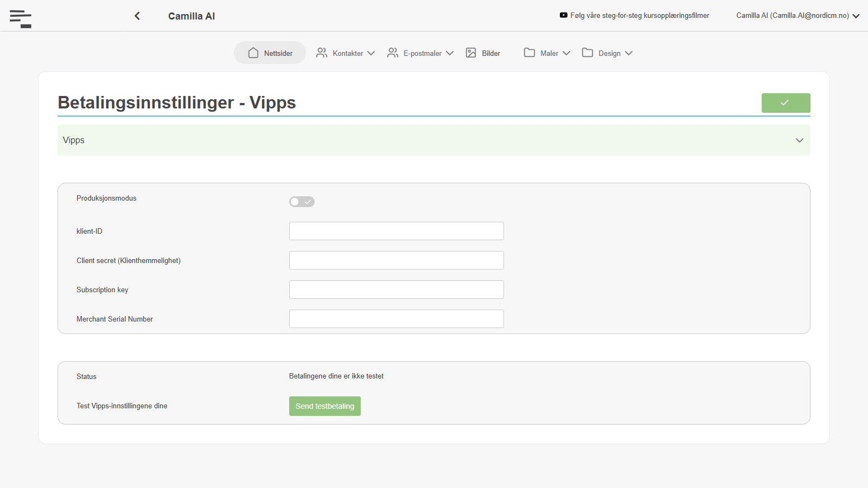
Task: Open the Nettsider tab
Action: (x=270, y=53)
